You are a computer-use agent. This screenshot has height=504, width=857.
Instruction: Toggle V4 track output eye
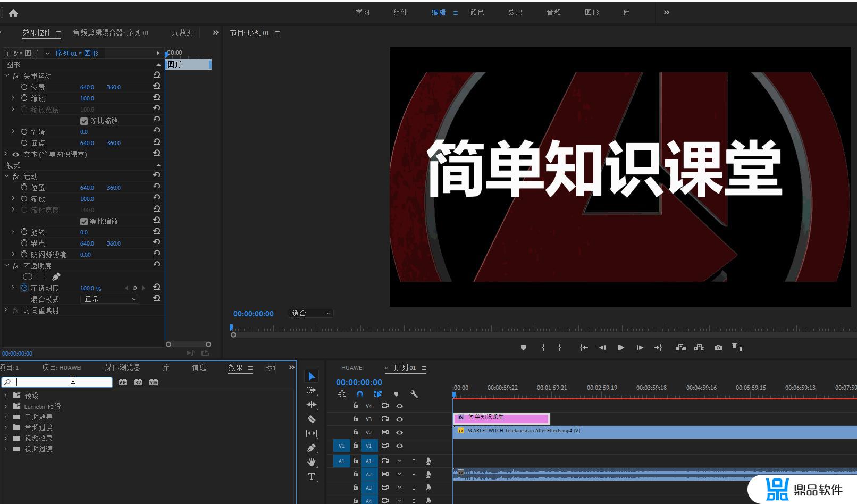click(x=399, y=406)
